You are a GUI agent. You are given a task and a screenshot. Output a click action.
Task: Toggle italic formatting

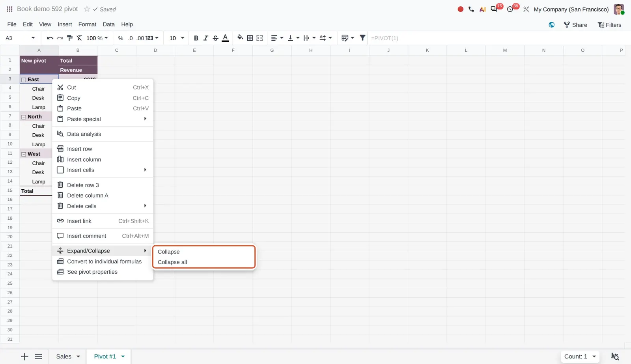click(x=205, y=38)
